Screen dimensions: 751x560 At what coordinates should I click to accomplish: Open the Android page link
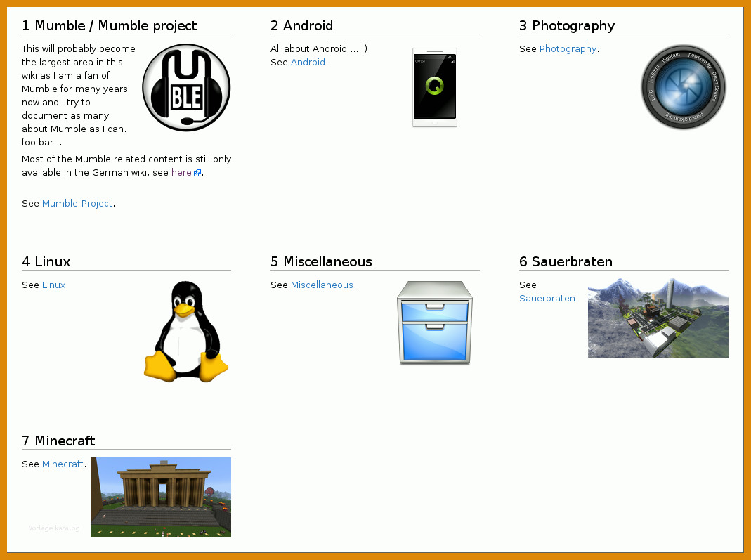[308, 63]
